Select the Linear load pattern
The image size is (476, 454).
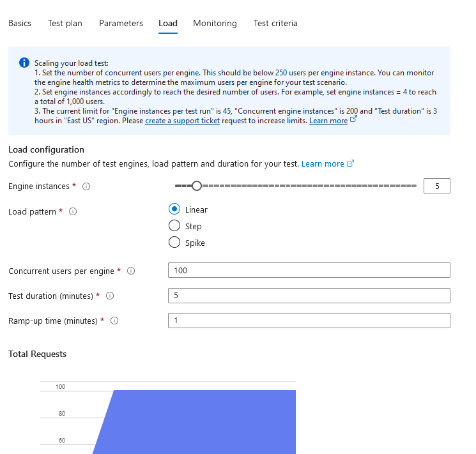click(x=174, y=209)
